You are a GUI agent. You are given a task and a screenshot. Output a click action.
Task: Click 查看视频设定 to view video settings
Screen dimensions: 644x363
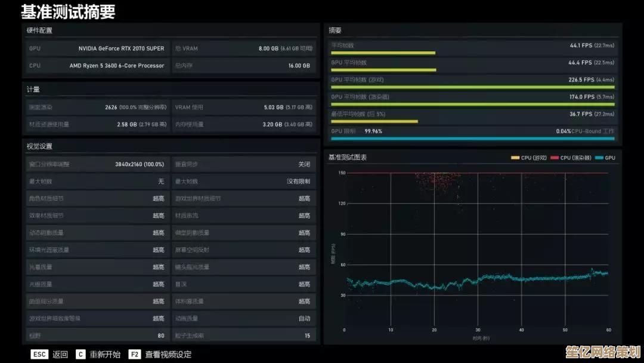168,354
